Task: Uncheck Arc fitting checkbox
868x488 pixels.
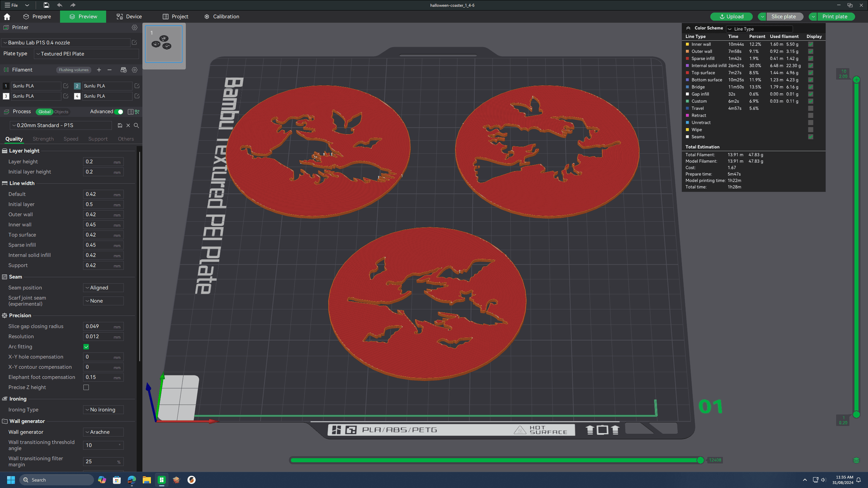Action: point(86,347)
